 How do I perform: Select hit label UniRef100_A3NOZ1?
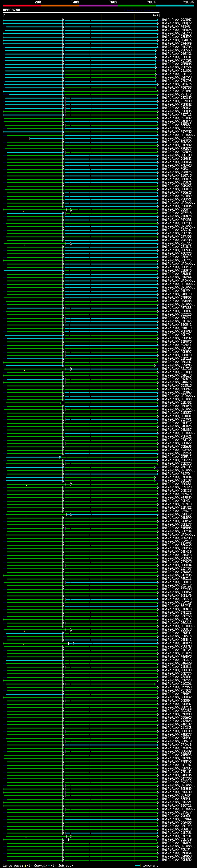(177, 436)
